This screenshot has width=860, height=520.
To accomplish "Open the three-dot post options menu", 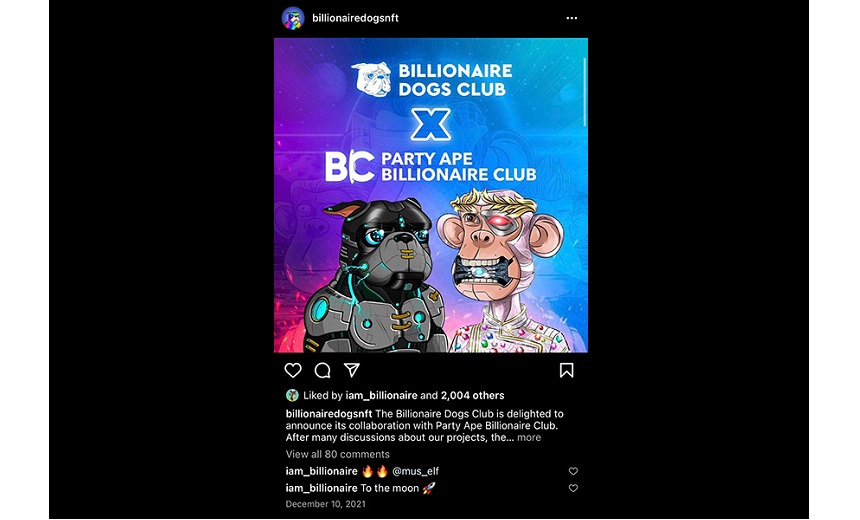I will tap(572, 18).
